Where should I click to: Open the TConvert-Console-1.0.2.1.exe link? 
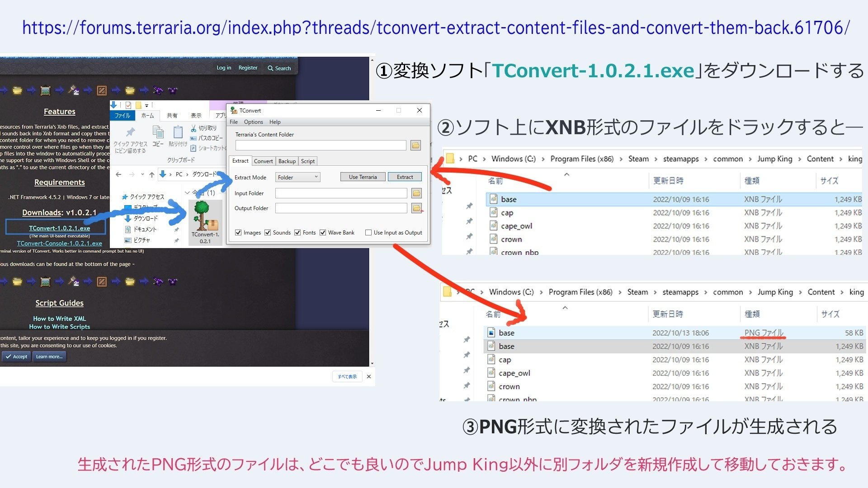coord(59,244)
